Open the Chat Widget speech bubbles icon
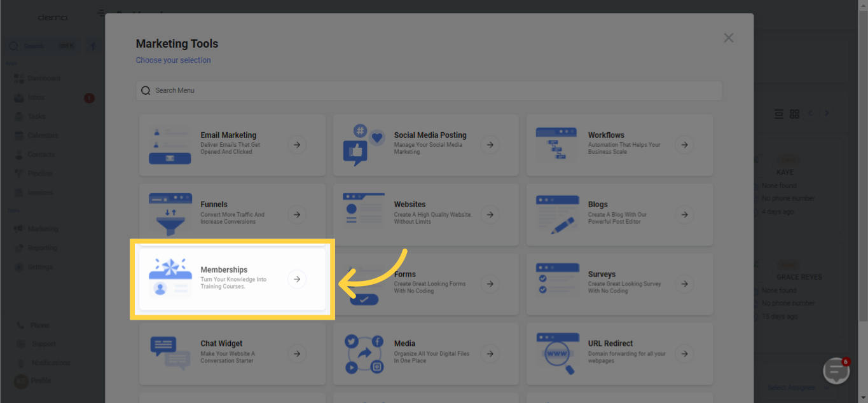Screen dimensions: 868x403 click(x=170, y=353)
